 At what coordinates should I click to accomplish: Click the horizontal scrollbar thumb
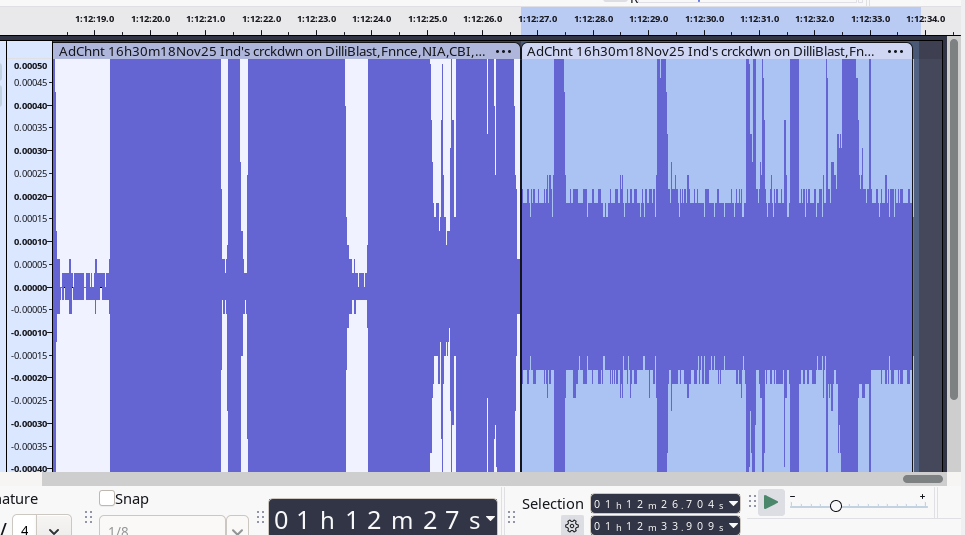coord(922,479)
